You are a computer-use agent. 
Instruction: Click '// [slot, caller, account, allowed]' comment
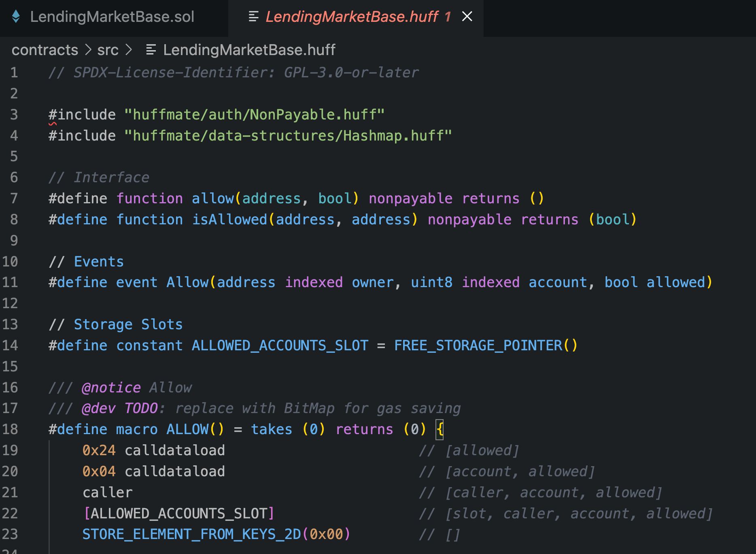pos(566,514)
